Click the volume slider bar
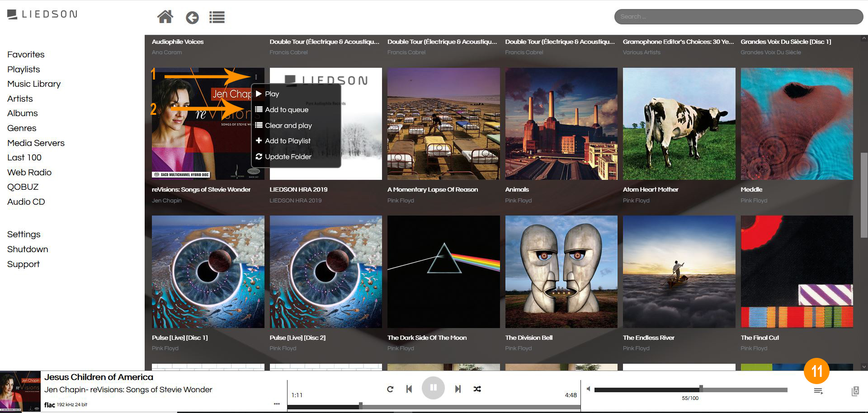Image resolution: width=868 pixels, height=413 pixels. tap(690, 390)
